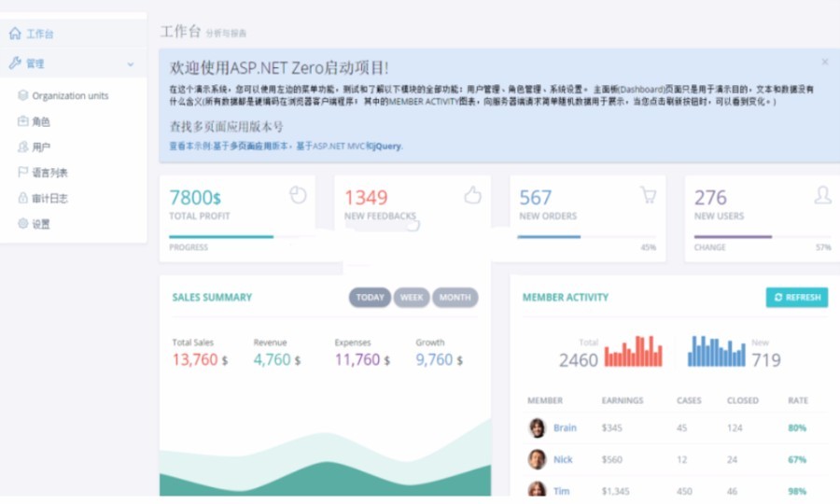Click the 审计日志 lock icon
Screen dimensions: 840x504
(x=22, y=198)
